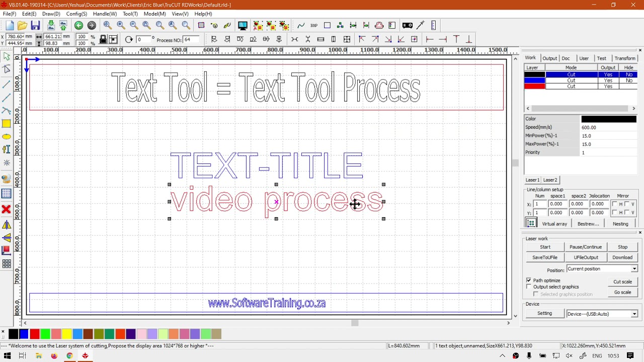Toggle X row V mirror checkbox
The image size is (644, 362).
[627, 204]
